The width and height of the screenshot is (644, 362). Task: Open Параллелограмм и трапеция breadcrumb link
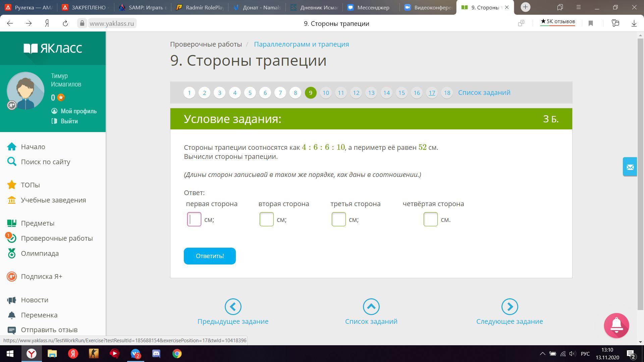tap(301, 44)
